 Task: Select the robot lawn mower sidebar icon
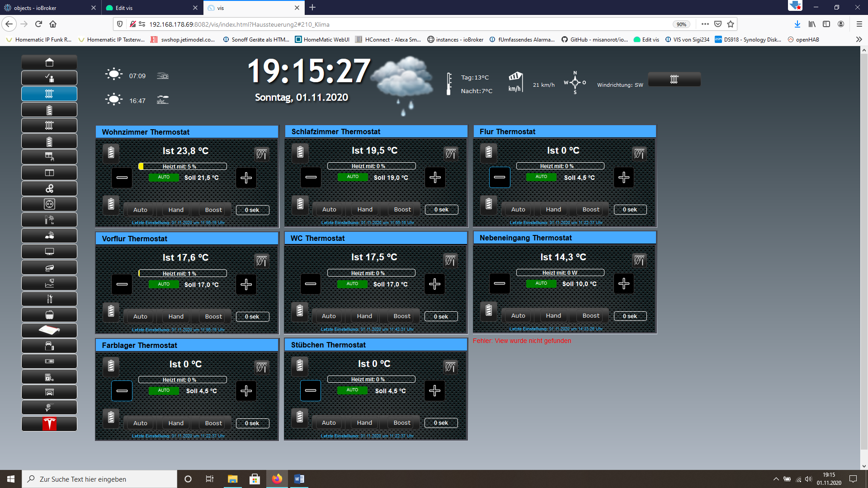pyautogui.click(x=49, y=267)
